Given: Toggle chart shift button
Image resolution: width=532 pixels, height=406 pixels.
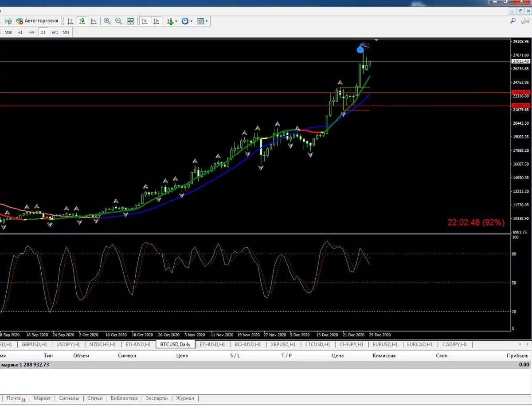Looking at the screenshot, I should pos(156,21).
